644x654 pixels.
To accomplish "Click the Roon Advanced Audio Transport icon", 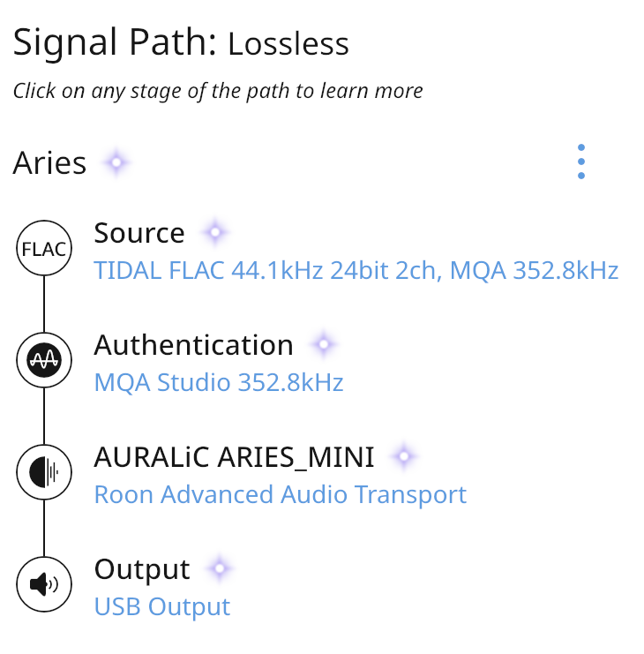I will pos(44,472).
